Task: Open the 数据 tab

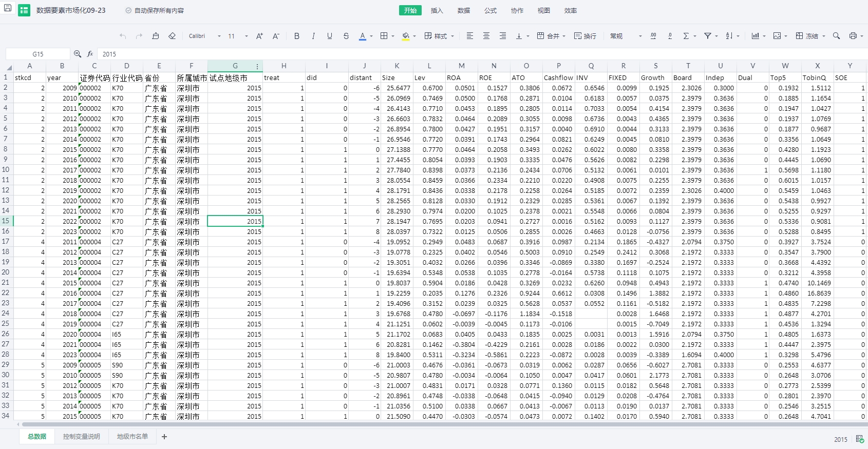Action: coord(464,10)
